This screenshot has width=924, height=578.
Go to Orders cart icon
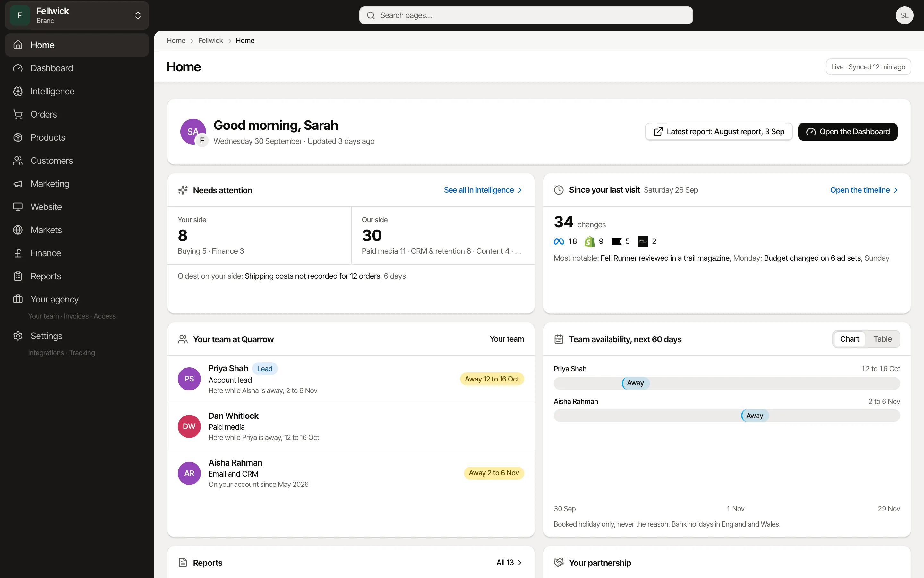pyautogui.click(x=18, y=114)
